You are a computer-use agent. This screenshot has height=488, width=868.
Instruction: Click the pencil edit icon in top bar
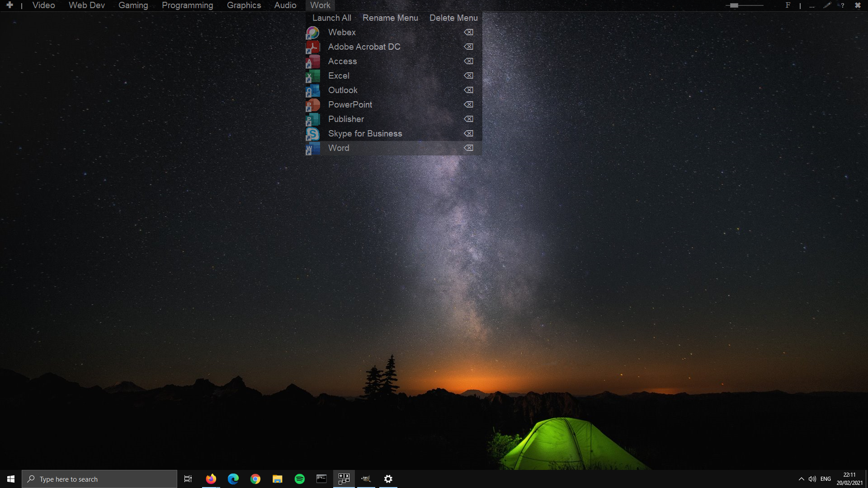pos(827,5)
